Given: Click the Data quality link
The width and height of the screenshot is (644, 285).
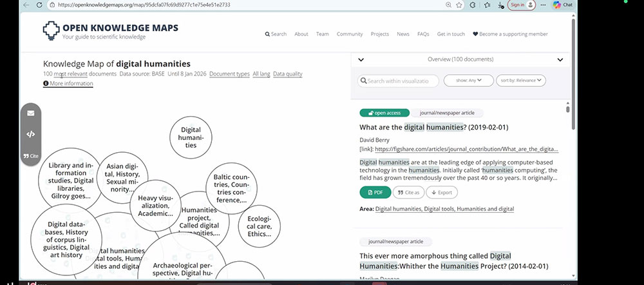Looking at the screenshot, I should (287, 74).
